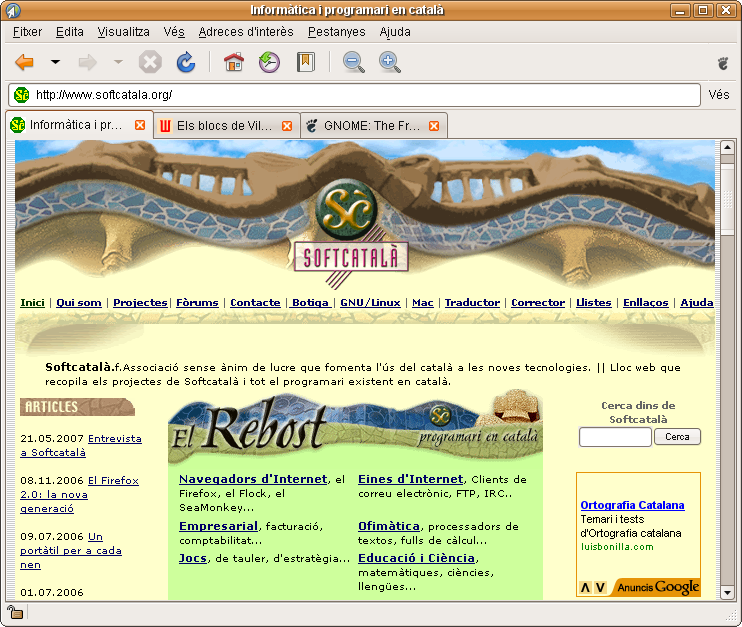Screen dimensions: 742x627
Task: Click the scrollbar down arrow
Action: pos(727,592)
